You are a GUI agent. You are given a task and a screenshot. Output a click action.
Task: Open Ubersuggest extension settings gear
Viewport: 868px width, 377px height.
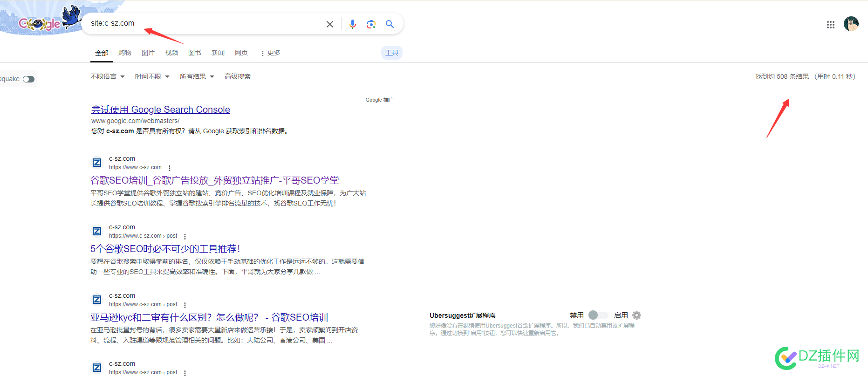click(x=637, y=315)
